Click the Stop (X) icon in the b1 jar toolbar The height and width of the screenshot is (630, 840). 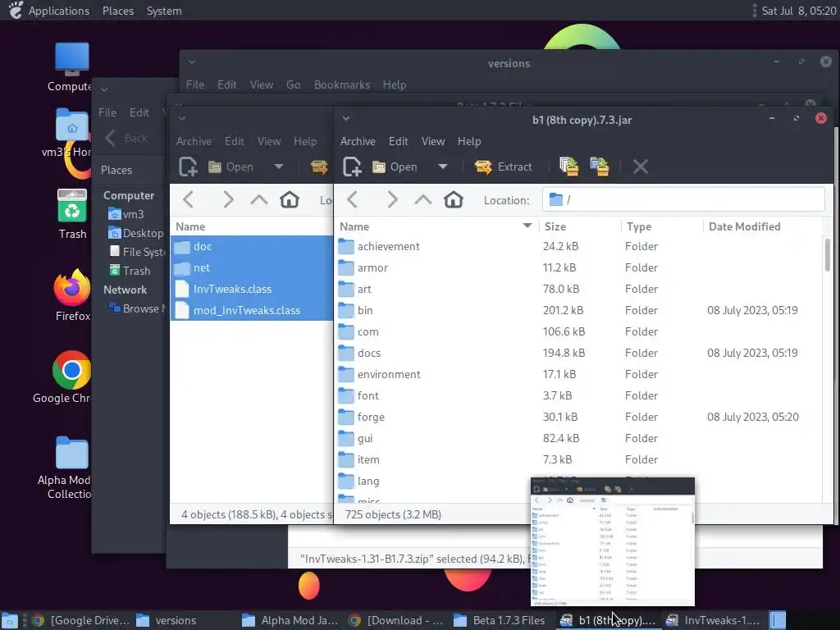pos(640,167)
